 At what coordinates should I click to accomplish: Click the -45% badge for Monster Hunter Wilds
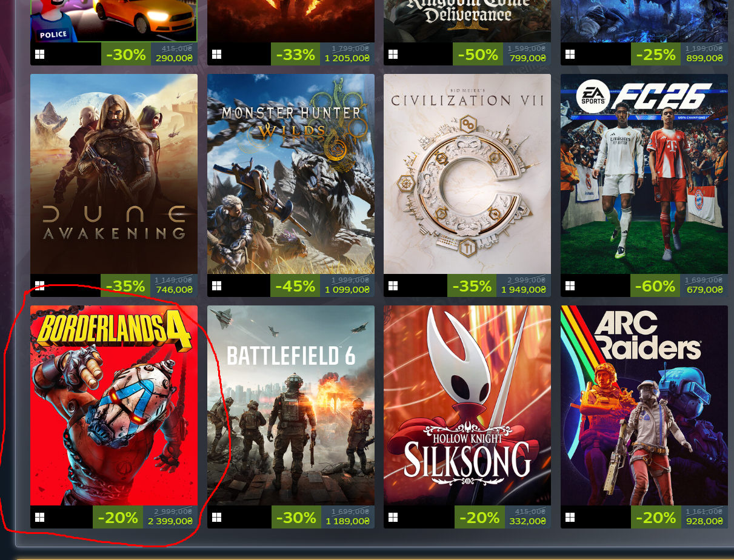[295, 285]
